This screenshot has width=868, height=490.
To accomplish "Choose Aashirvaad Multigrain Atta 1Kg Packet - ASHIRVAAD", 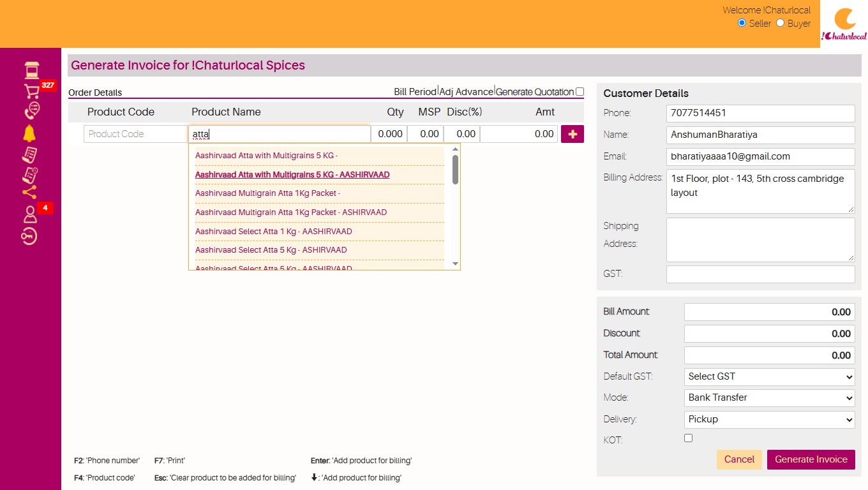I will (291, 212).
